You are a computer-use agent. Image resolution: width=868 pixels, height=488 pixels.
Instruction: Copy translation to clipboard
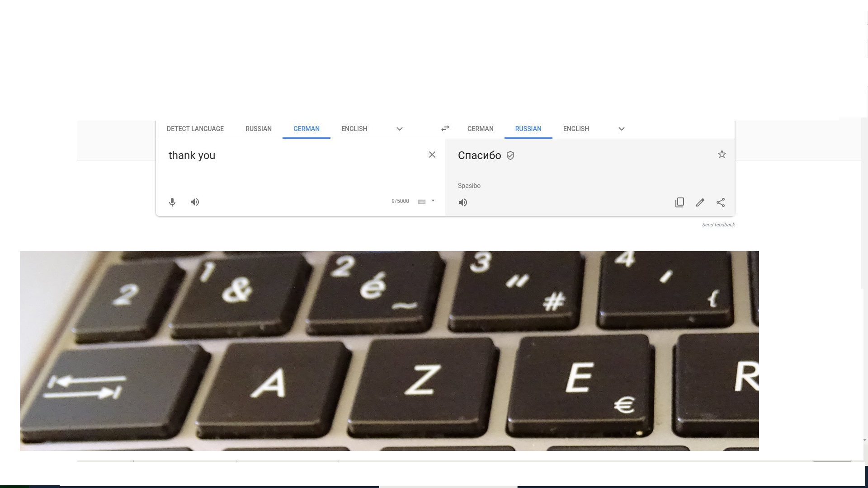pos(679,202)
